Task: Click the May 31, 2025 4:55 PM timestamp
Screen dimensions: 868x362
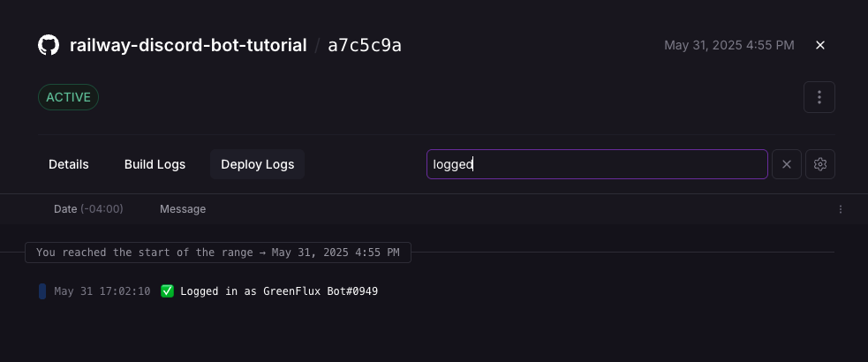Action: pyautogui.click(x=728, y=45)
